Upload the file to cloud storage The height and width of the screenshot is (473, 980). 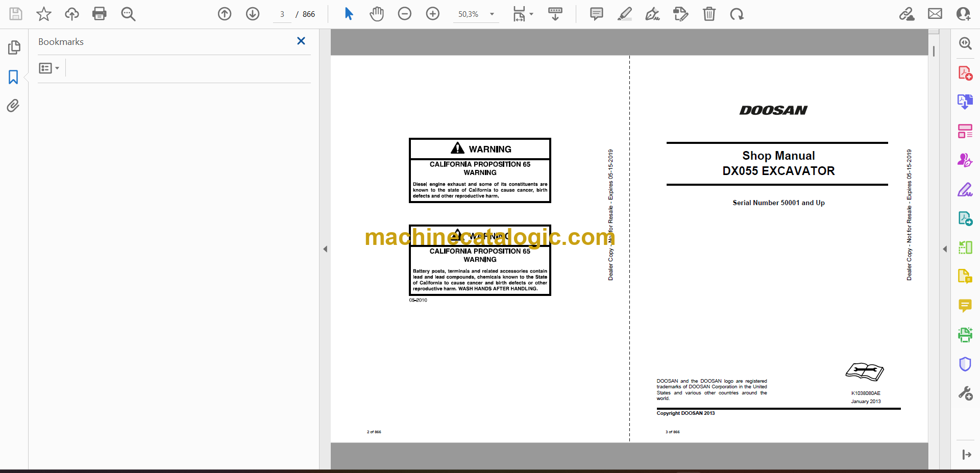(x=72, y=14)
